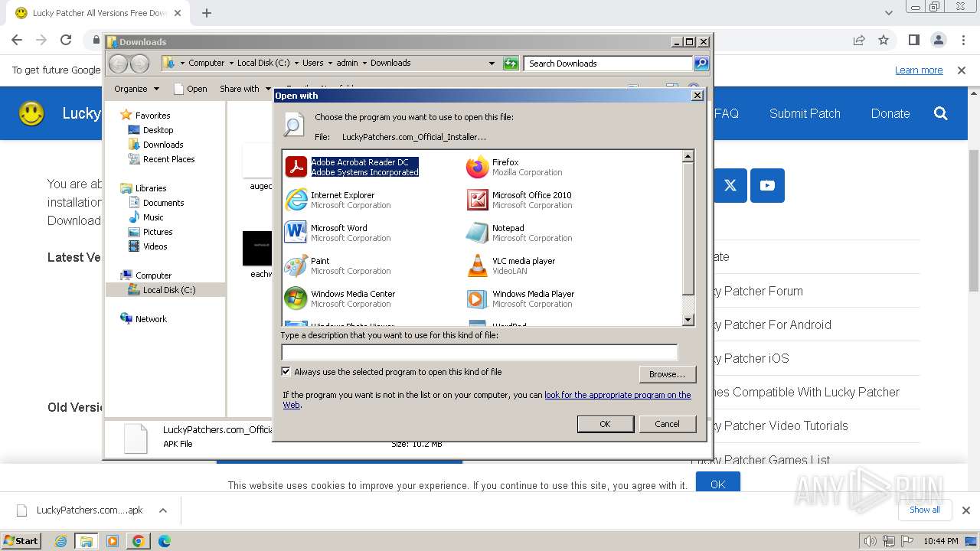
Task: Select Downloads in the address breadcrumb
Action: 390,63
